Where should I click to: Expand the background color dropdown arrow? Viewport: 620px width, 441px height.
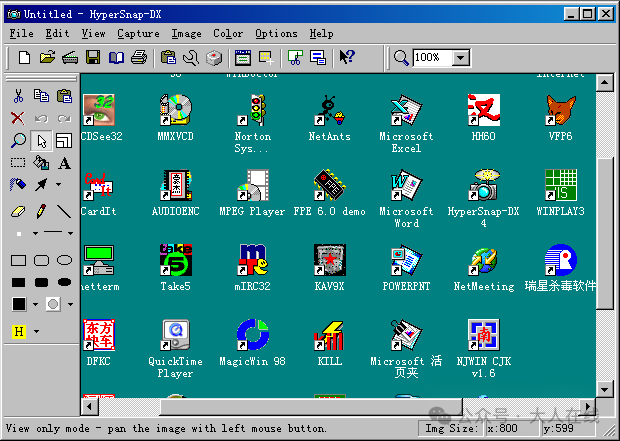tap(70, 305)
